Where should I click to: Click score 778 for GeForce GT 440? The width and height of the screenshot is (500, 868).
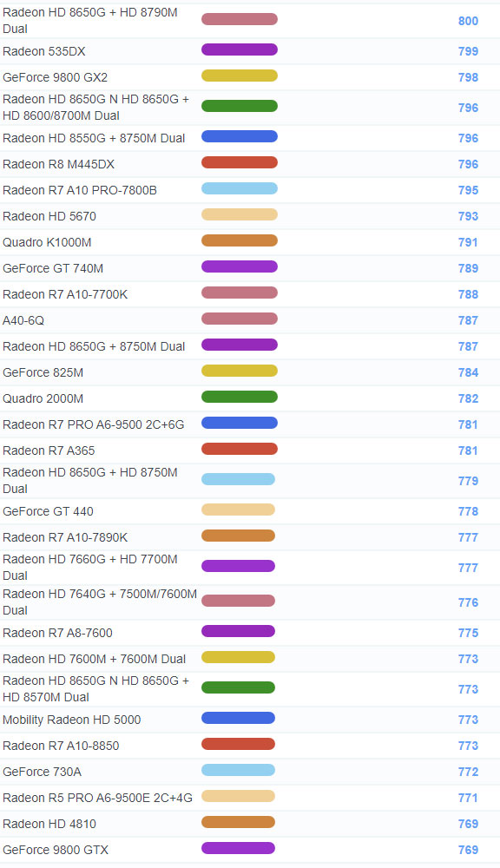coord(468,511)
